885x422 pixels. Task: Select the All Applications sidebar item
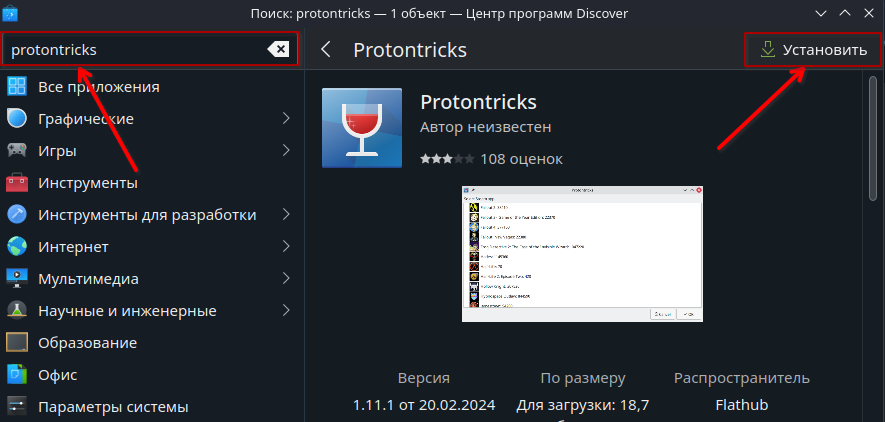coord(98,87)
